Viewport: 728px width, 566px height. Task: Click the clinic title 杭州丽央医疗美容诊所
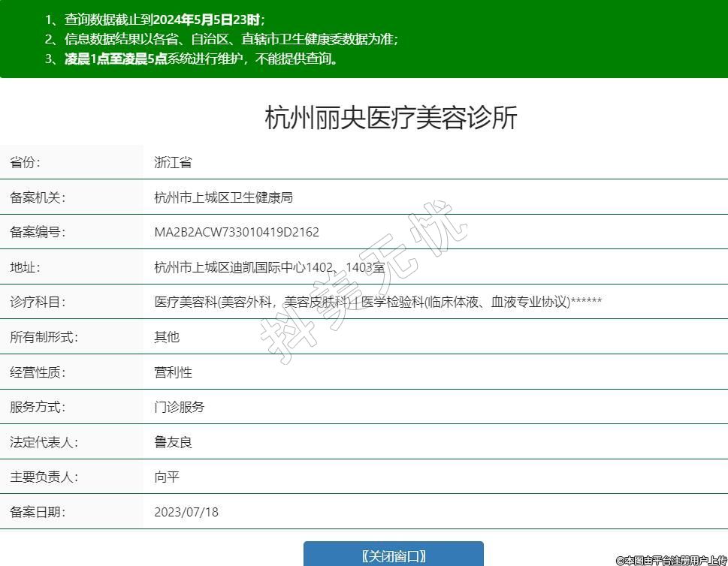(391, 118)
